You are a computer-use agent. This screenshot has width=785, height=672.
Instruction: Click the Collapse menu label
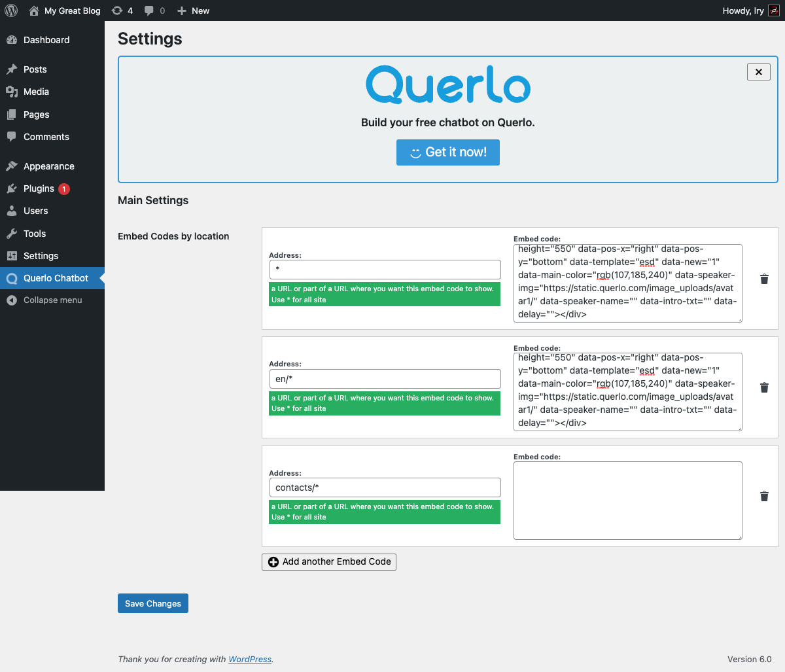[53, 300]
